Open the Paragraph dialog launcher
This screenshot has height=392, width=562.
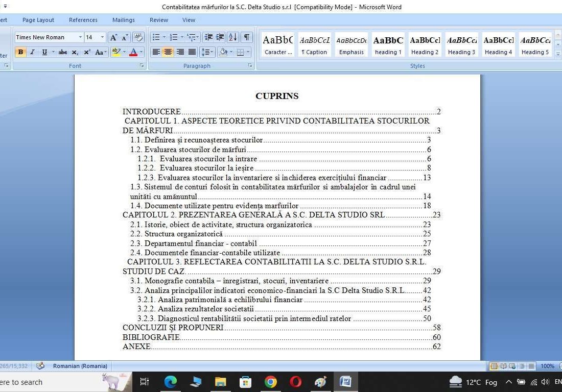(x=250, y=65)
